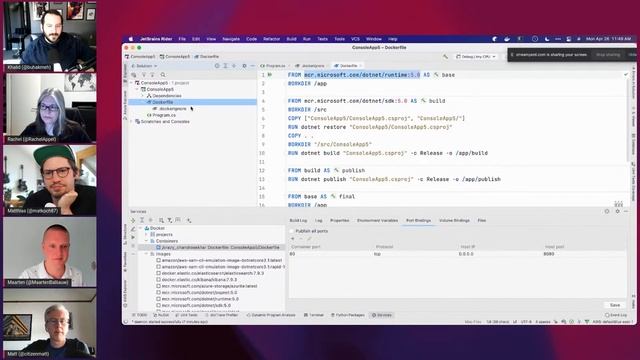Select the docker.elastic.co elasticsearch image
This screenshot has height=360, width=640.
click(211, 273)
